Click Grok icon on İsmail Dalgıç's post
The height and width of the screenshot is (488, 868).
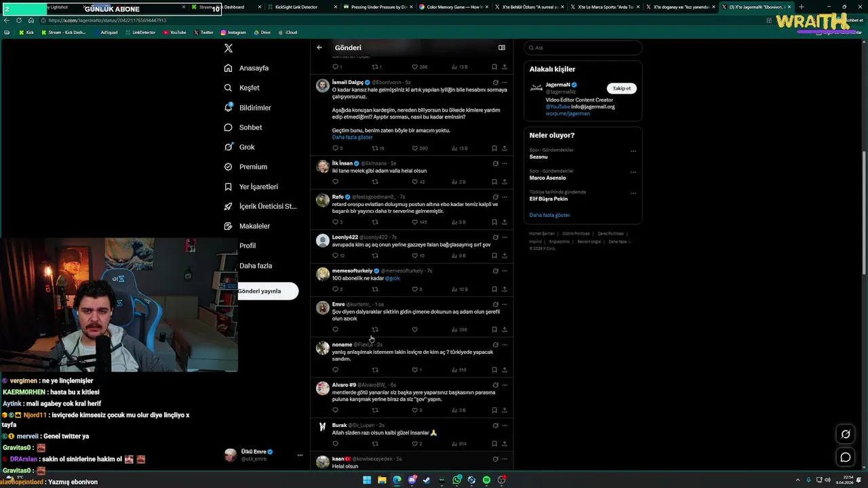[496, 83]
